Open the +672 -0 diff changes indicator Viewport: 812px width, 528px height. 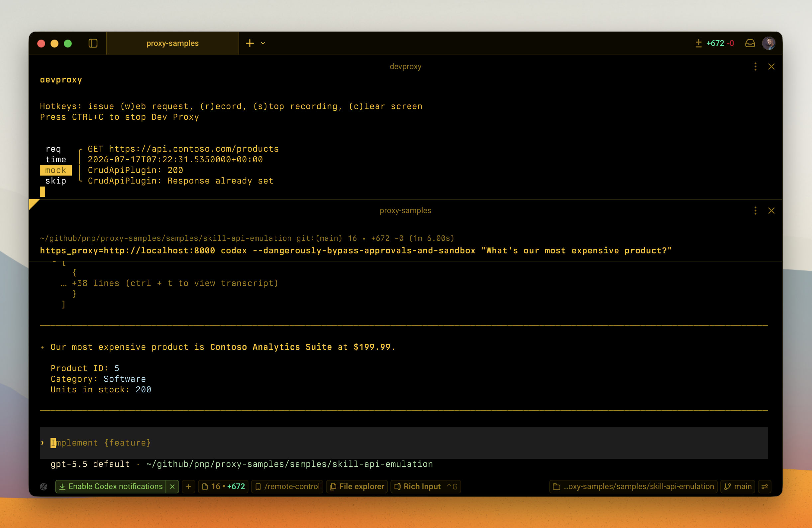tap(715, 43)
